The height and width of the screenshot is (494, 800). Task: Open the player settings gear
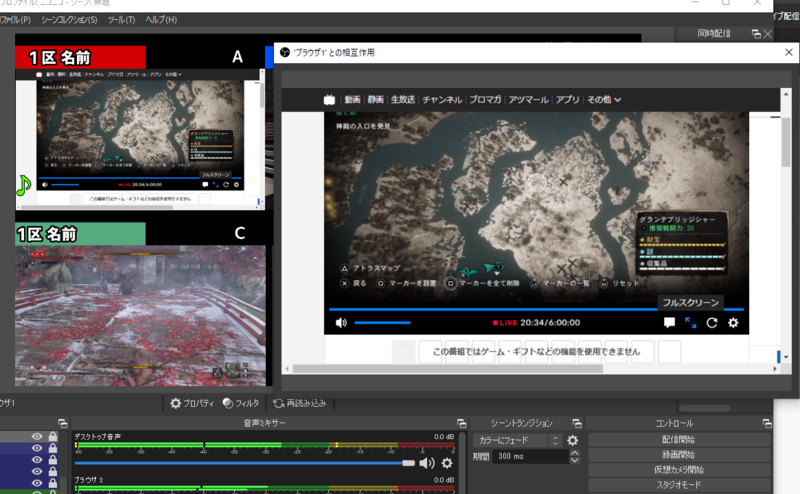click(733, 323)
